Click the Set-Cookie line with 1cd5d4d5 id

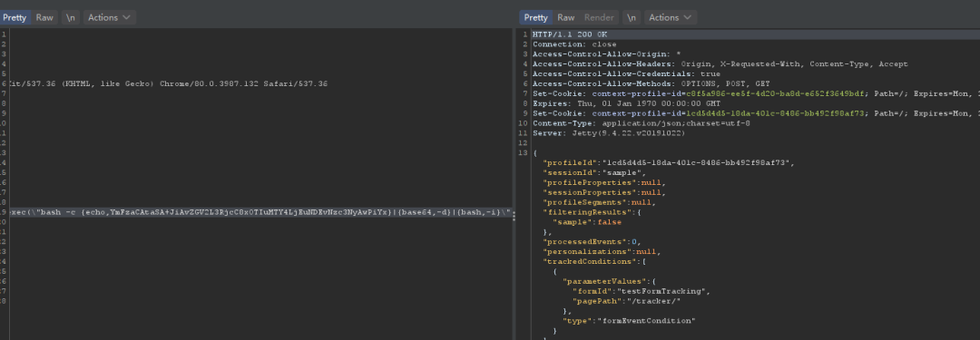click(x=756, y=113)
